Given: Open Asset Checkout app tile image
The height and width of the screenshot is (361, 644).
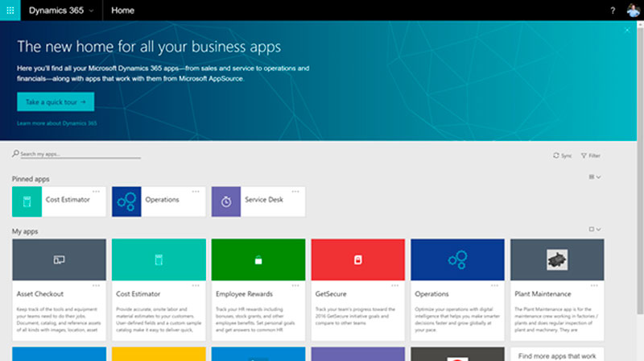Looking at the screenshot, I should (x=59, y=259).
